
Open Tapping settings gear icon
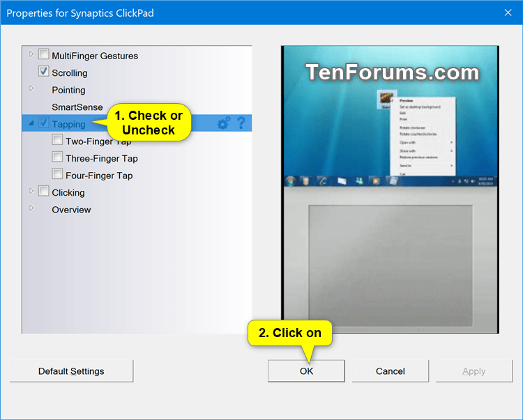(x=224, y=123)
